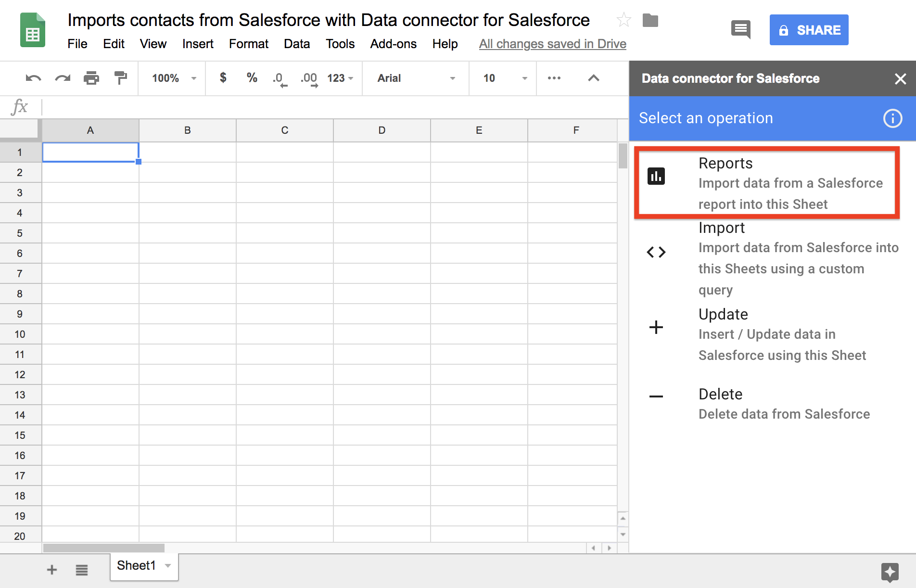916x588 pixels.
Task: Redo the last action
Action: click(63, 78)
